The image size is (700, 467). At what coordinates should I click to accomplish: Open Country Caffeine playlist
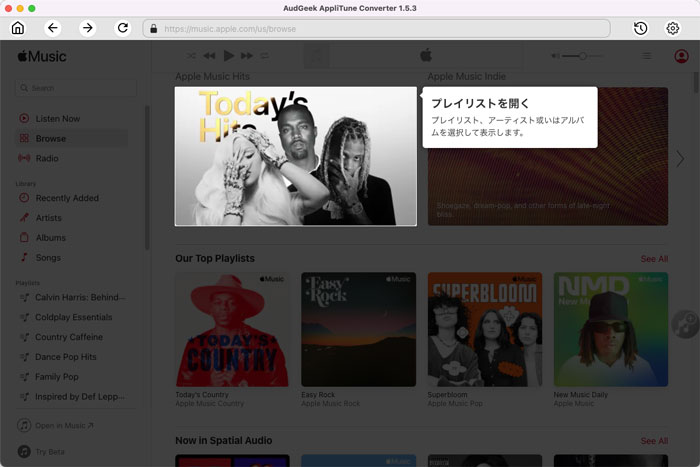(x=72, y=337)
